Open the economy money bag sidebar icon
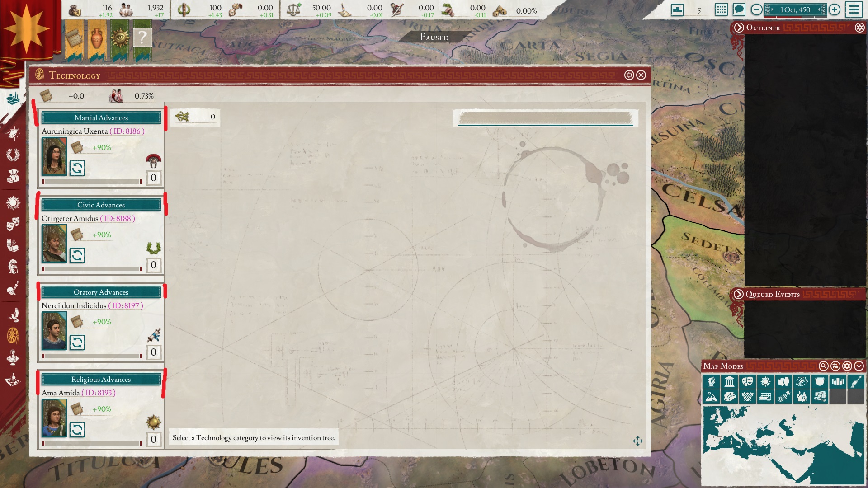This screenshot has height=488, width=868. 13,176
